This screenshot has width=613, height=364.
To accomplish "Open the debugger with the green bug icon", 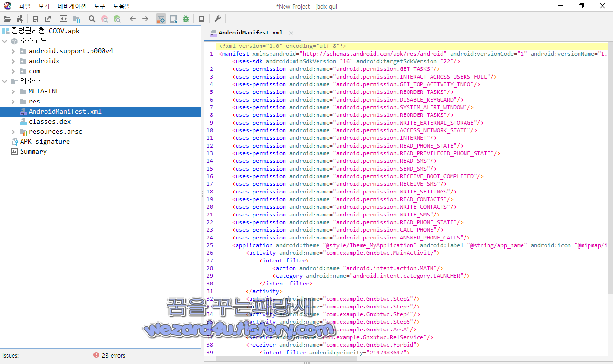I will 186,19.
